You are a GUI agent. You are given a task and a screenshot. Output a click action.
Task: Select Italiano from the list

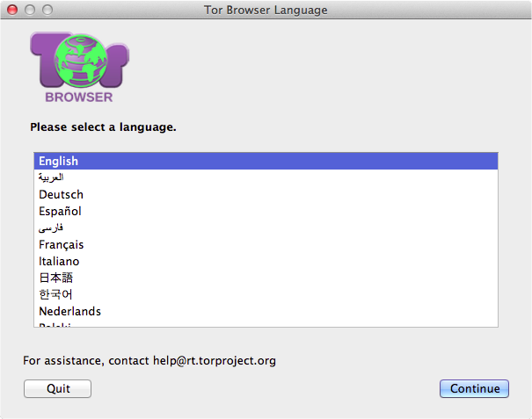(266, 261)
